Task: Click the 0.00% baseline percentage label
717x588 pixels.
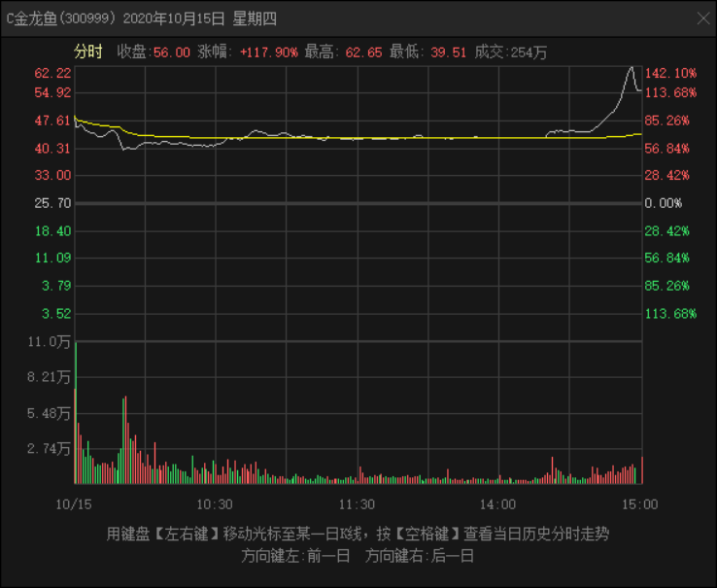Action: tap(663, 203)
